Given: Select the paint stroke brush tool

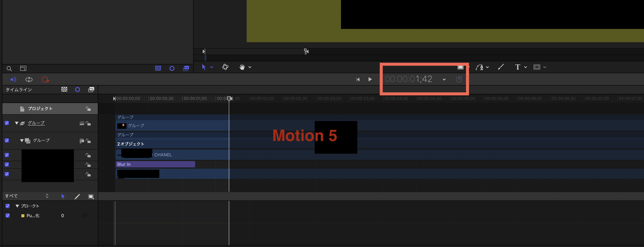Looking at the screenshot, I should tap(500, 67).
